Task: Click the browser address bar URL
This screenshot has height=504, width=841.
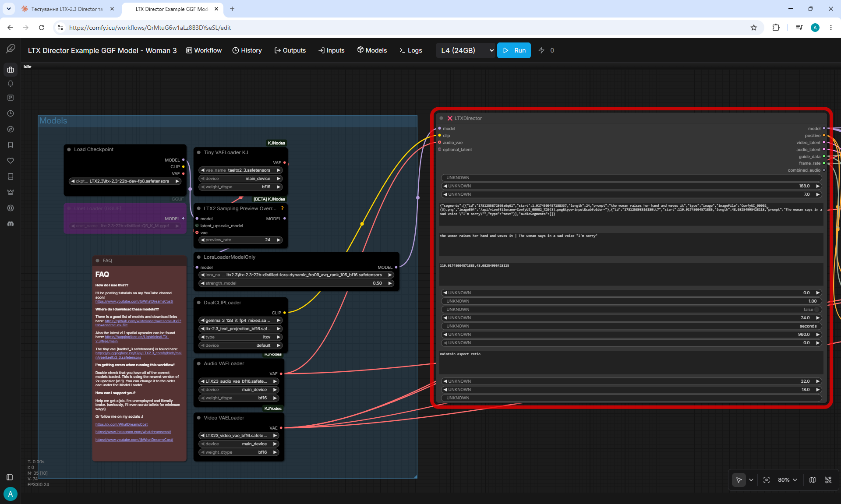Action: (150, 28)
